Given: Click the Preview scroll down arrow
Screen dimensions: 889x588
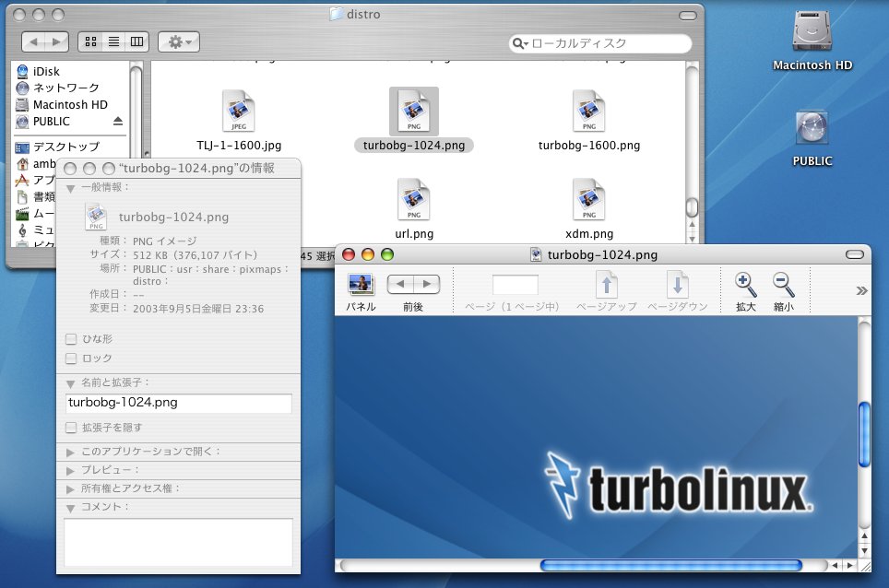Looking at the screenshot, I should click(864, 550).
